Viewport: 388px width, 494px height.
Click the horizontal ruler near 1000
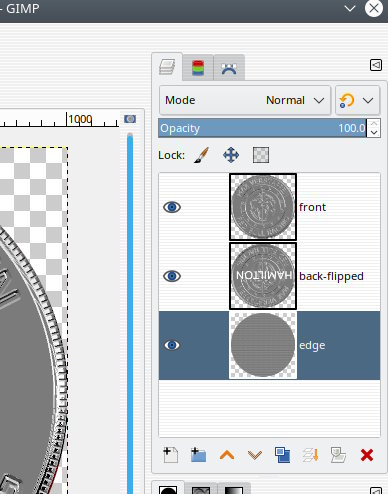pos(80,119)
